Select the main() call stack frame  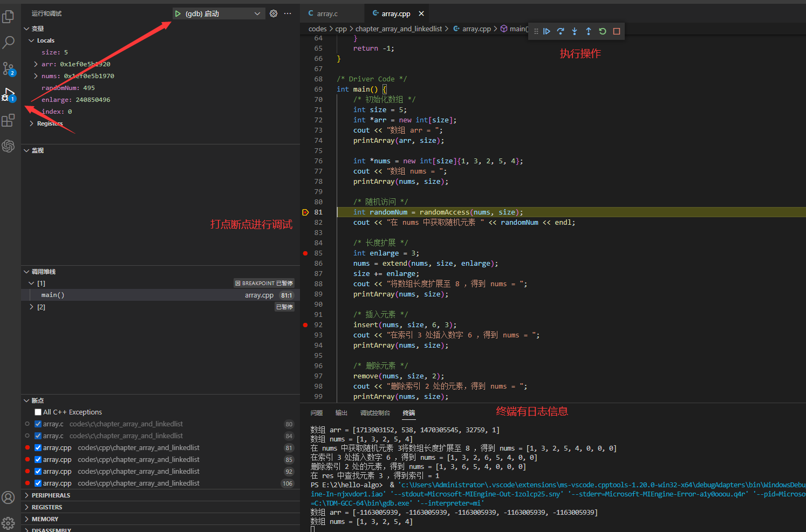point(160,295)
